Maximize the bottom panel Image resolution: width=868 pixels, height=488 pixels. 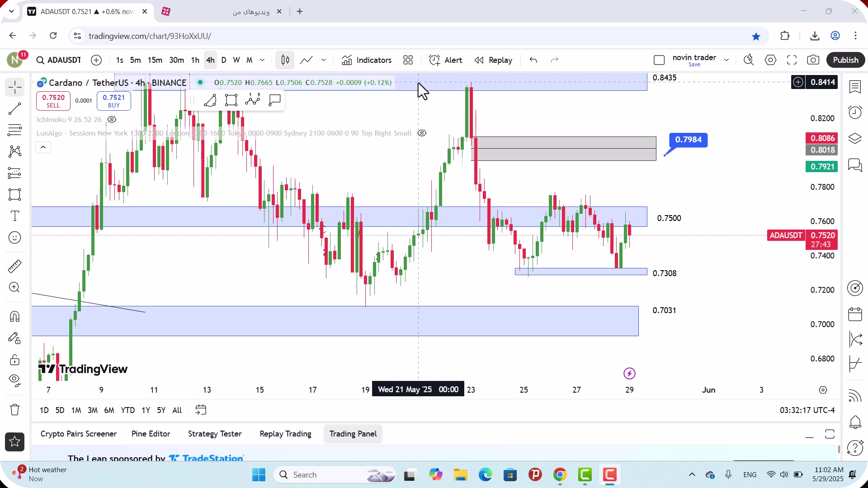(830, 434)
